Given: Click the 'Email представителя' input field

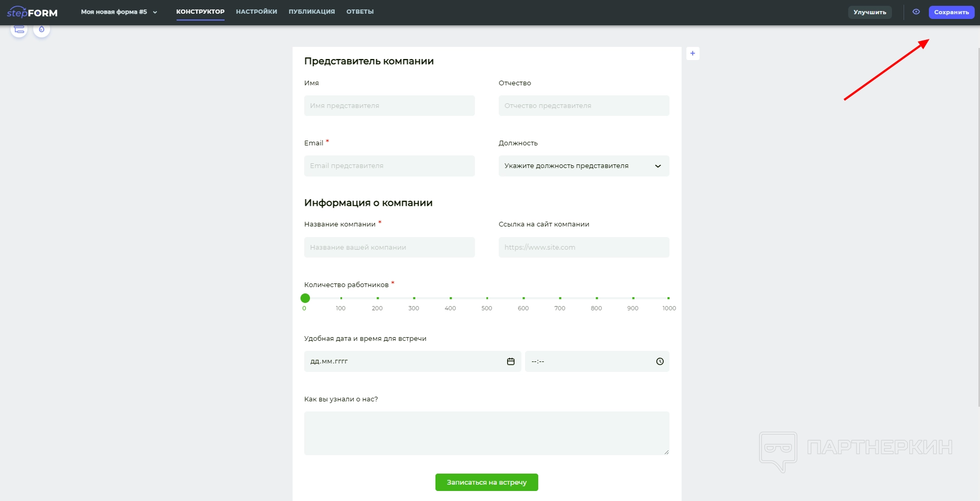Looking at the screenshot, I should point(389,166).
